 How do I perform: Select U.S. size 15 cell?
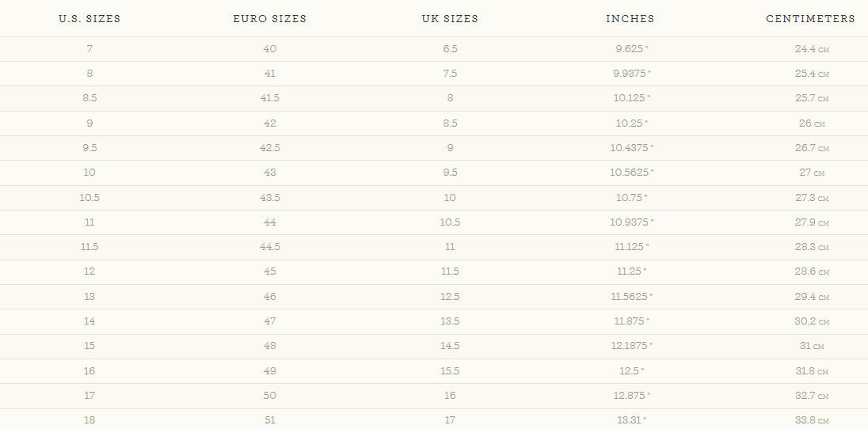89,346
